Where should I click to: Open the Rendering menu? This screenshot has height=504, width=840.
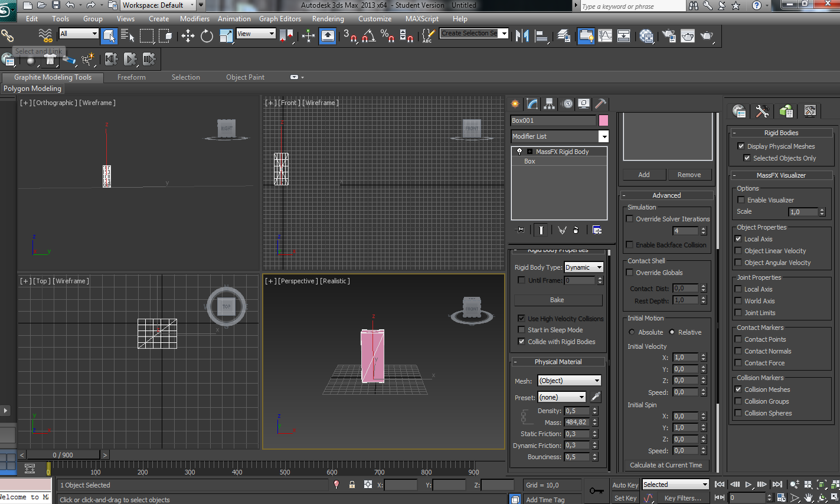coord(328,19)
